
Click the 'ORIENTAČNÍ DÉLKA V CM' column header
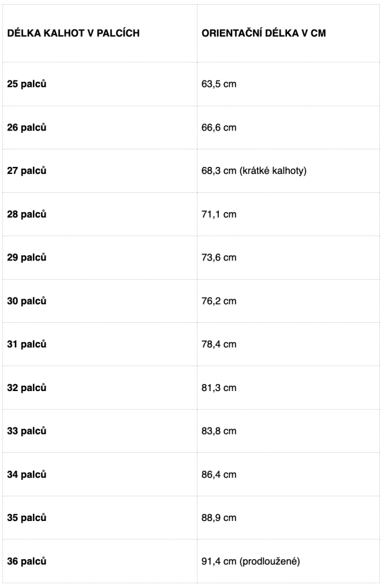(263, 33)
